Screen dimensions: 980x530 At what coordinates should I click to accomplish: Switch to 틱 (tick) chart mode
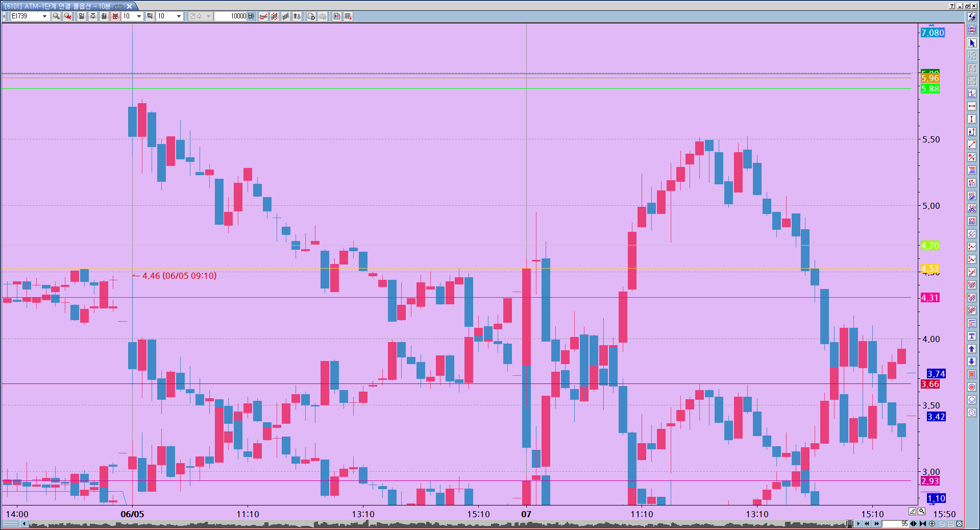(150, 16)
